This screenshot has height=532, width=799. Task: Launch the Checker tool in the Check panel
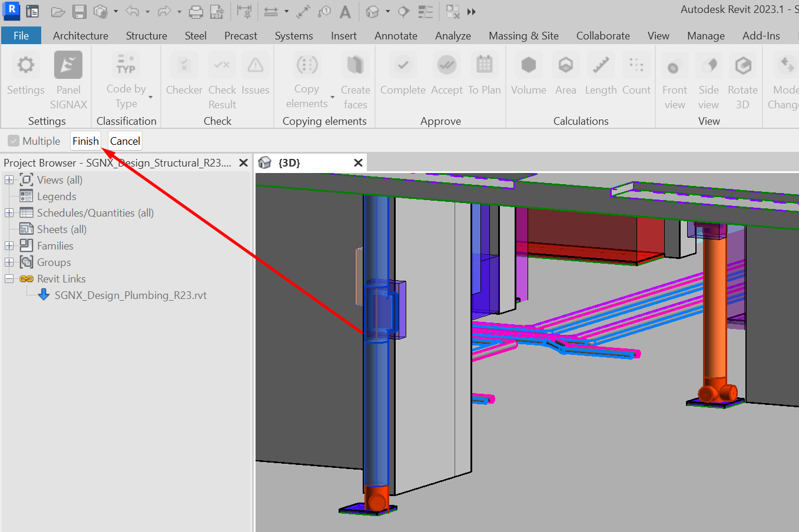[x=184, y=74]
